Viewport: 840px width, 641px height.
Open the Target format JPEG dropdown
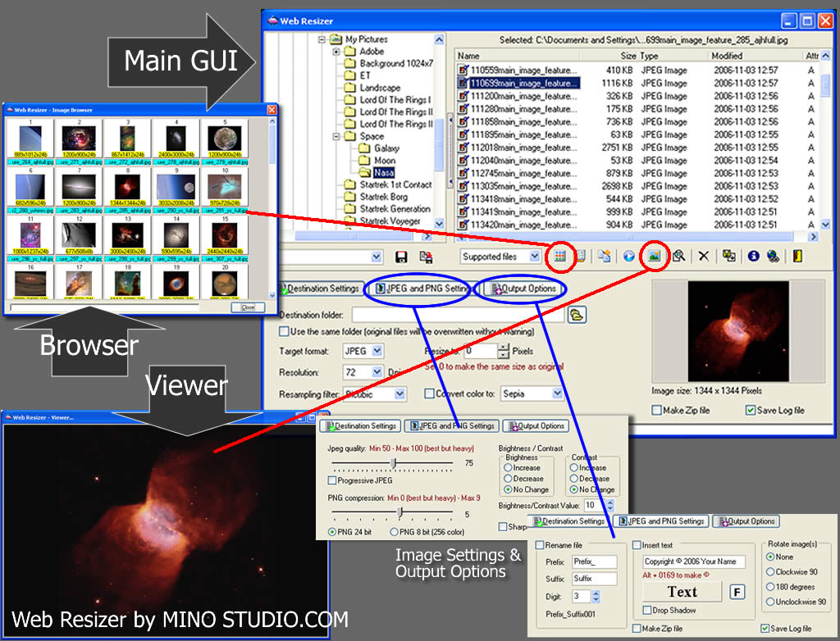tap(377, 351)
